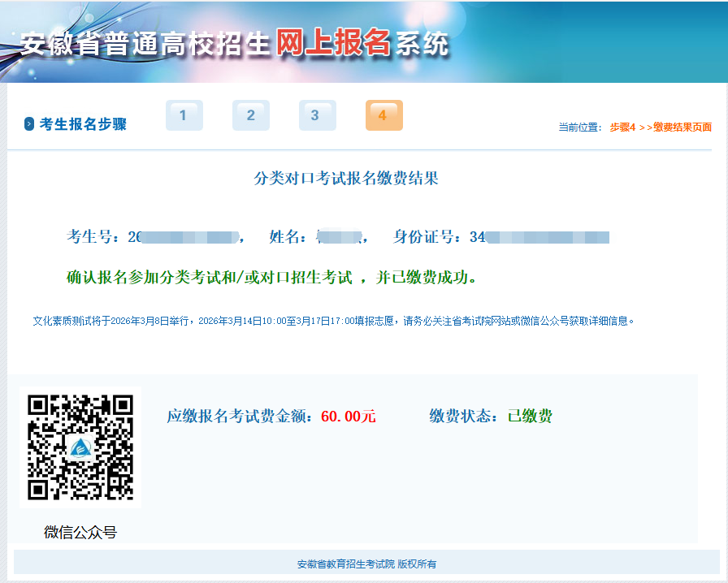Click the orange highlighted step 4 indicator

383,115
